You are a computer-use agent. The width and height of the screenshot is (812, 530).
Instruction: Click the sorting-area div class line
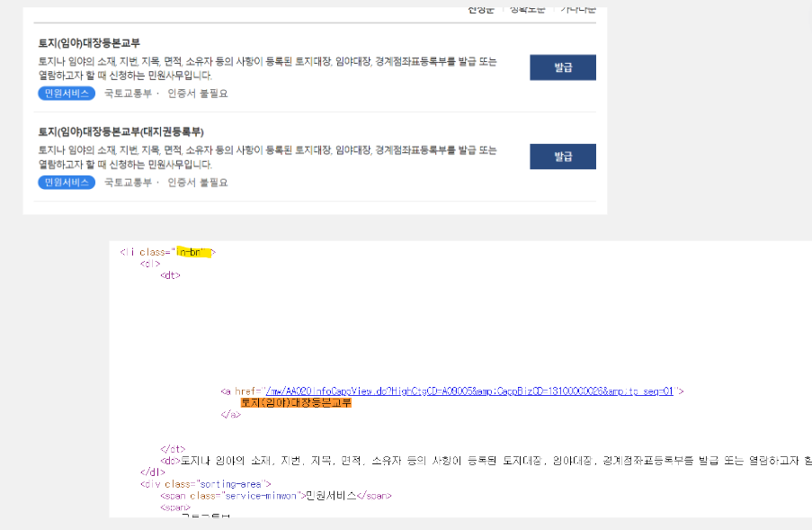(x=206, y=484)
